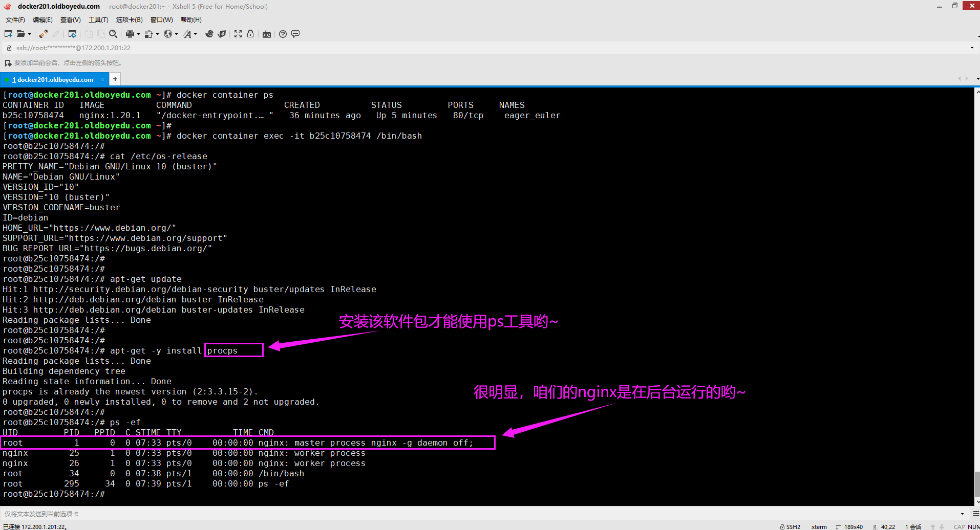
Task: Expand the open folder dropdown arrow
Action: click(29, 34)
